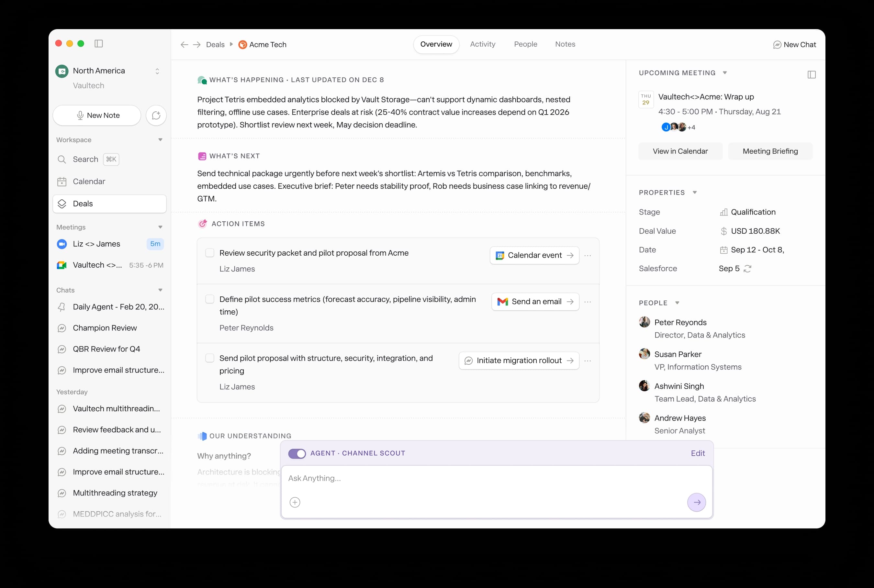This screenshot has width=874, height=588.
Task: Open the Sep 12 - Oct 8 date picker
Action: (x=752, y=250)
